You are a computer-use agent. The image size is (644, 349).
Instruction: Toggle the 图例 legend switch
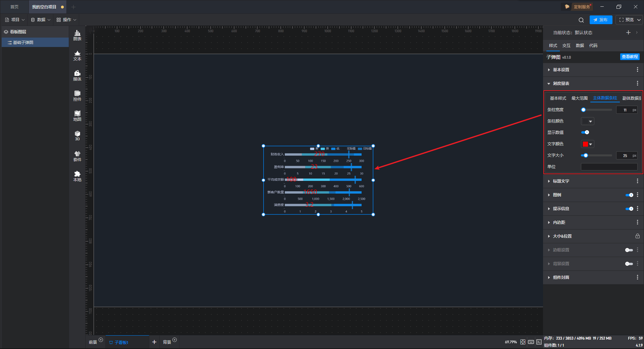point(629,195)
